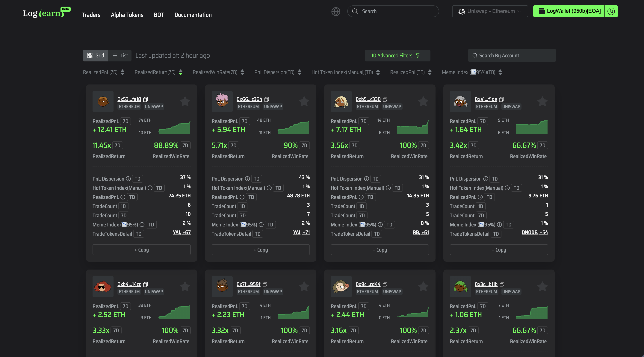Open Alpha Tokens page
Screen dimensions: 644x357
pos(127,15)
